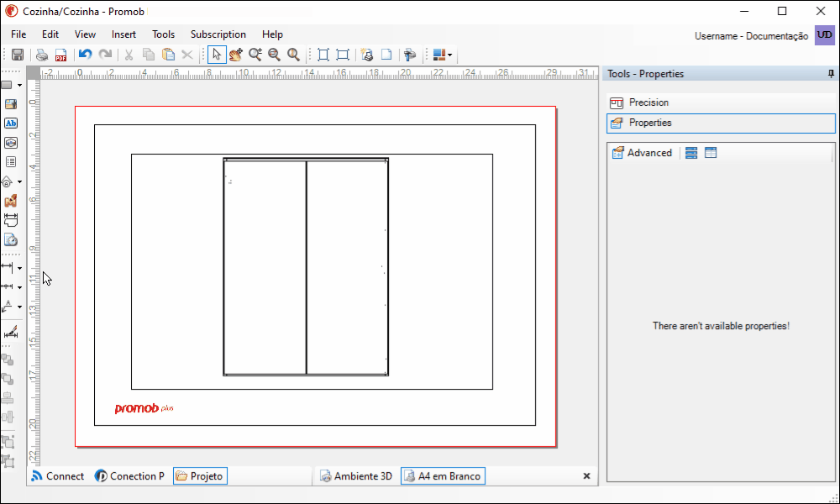The width and height of the screenshot is (840, 504).
Task: Switch to the Ambiente 3D tab
Action: click(x=356, y=476)
